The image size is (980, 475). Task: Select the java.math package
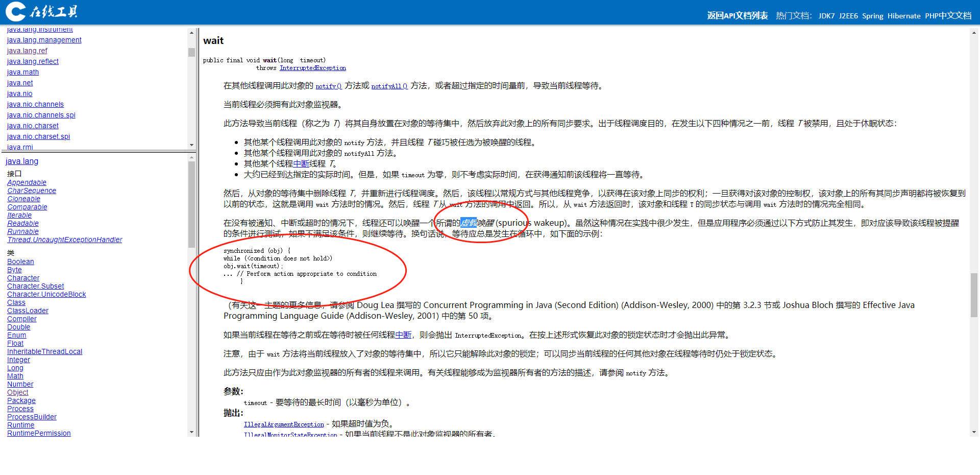(x=22, y=72)
